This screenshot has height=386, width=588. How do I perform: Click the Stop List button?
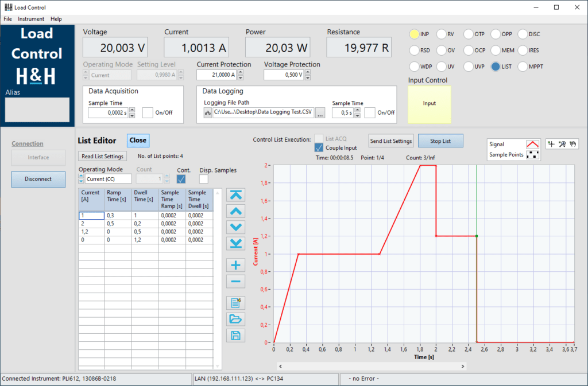coord(440,141)
